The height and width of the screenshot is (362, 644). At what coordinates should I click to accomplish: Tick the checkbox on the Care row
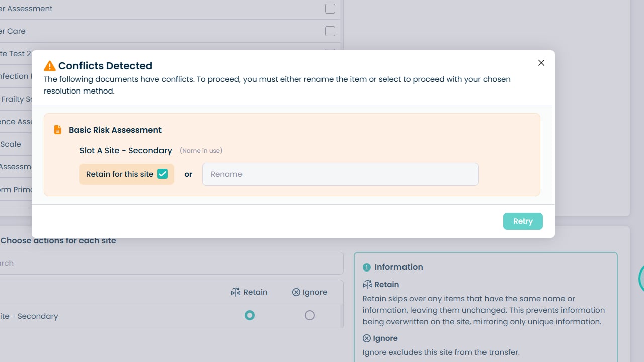pyautogui.click(x=330, y=31)
